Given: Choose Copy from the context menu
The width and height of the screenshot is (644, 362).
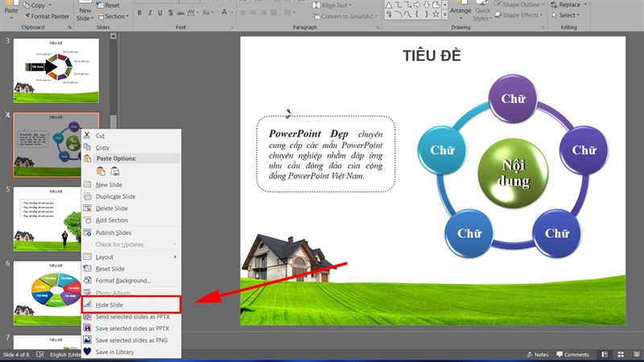Looking at the screenshot, I should (131, 147).
